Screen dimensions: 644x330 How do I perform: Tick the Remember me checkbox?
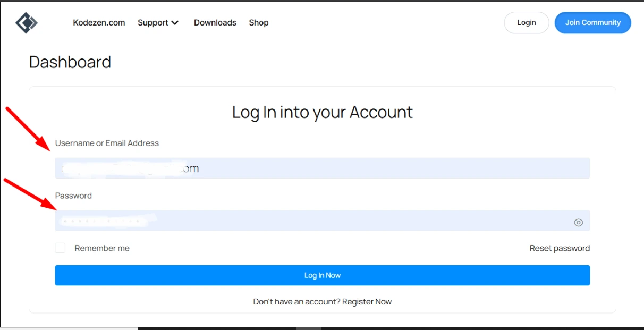tap(60, 248)
